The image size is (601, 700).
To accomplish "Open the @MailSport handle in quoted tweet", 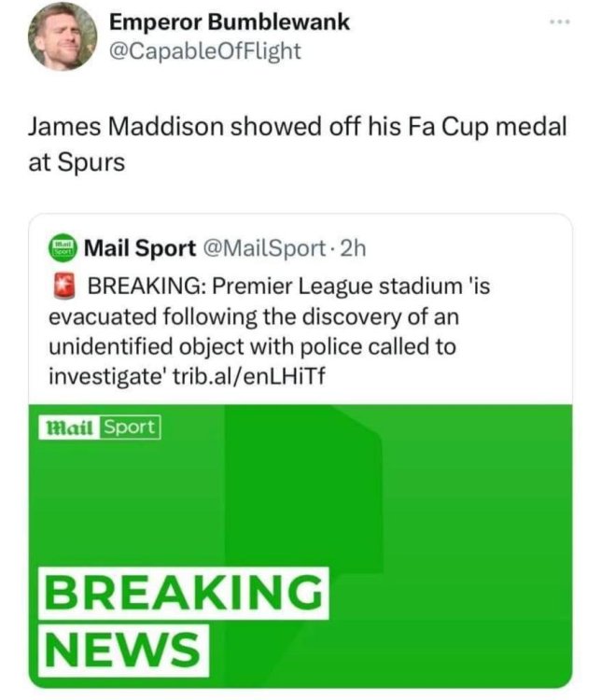I will point(264,248).
